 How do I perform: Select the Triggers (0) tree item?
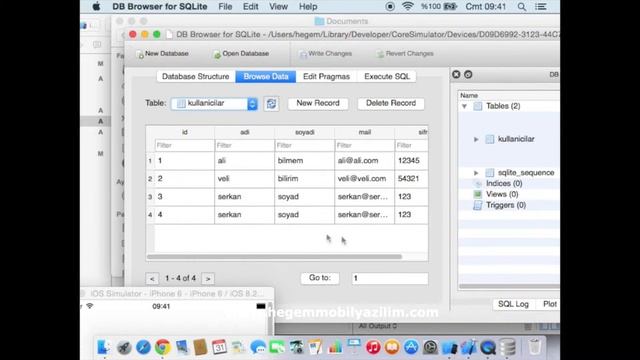[x=505, y=205]
